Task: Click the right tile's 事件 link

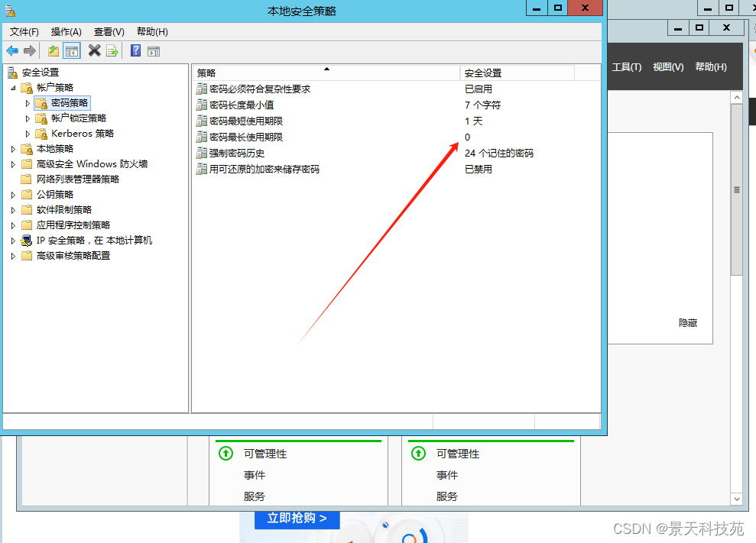Action: coord(447,475)
